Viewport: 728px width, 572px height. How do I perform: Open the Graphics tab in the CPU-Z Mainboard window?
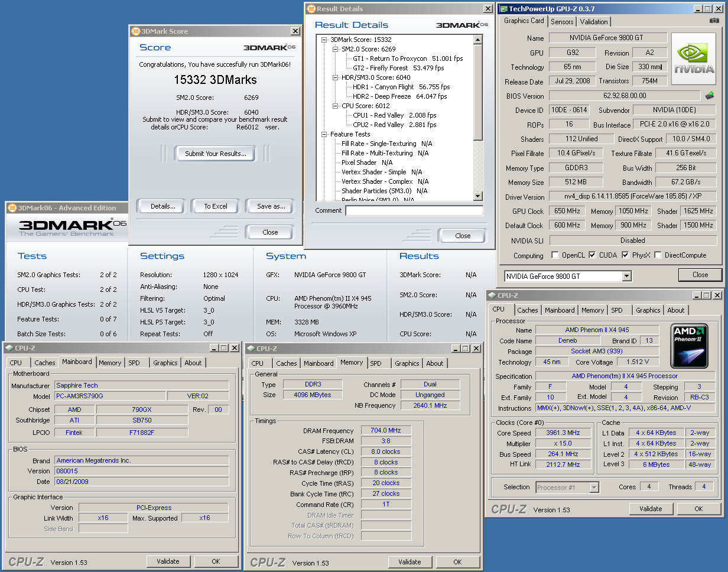[165, 363]
